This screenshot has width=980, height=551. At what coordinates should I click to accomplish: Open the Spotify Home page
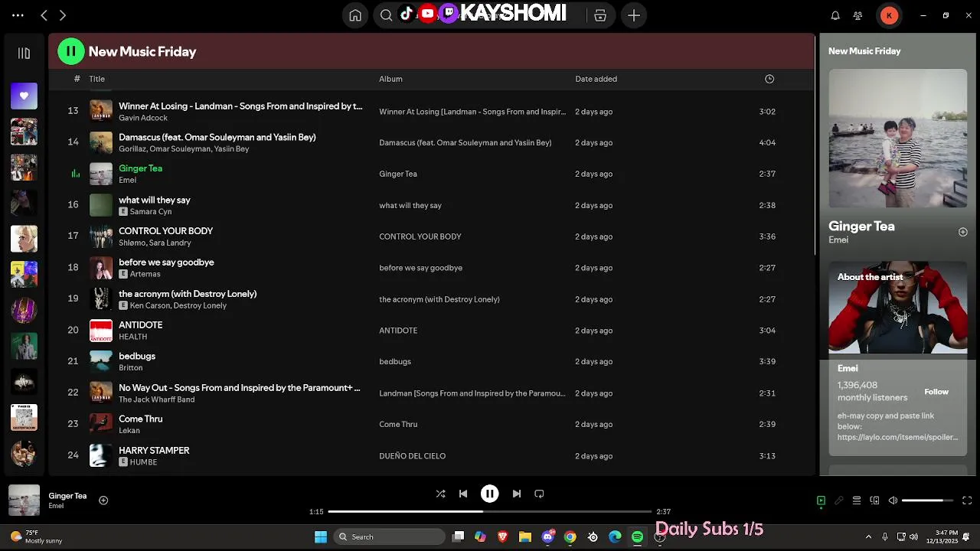tap(355, 15)
